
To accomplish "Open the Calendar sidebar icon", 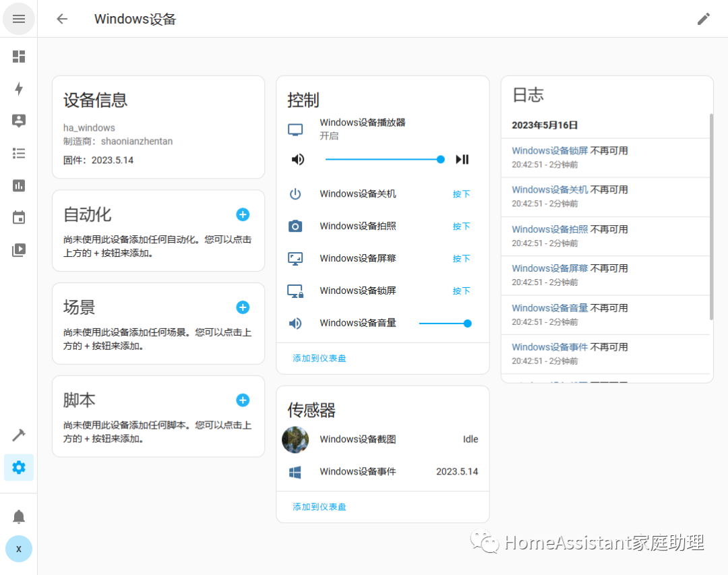I will (19, 217).
